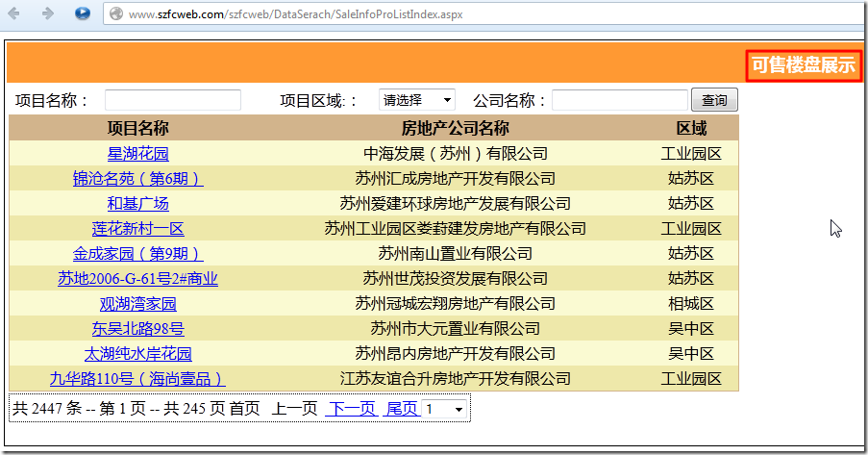Open the 九华路110号（海尚壹品） link

(x=137, y=378)
